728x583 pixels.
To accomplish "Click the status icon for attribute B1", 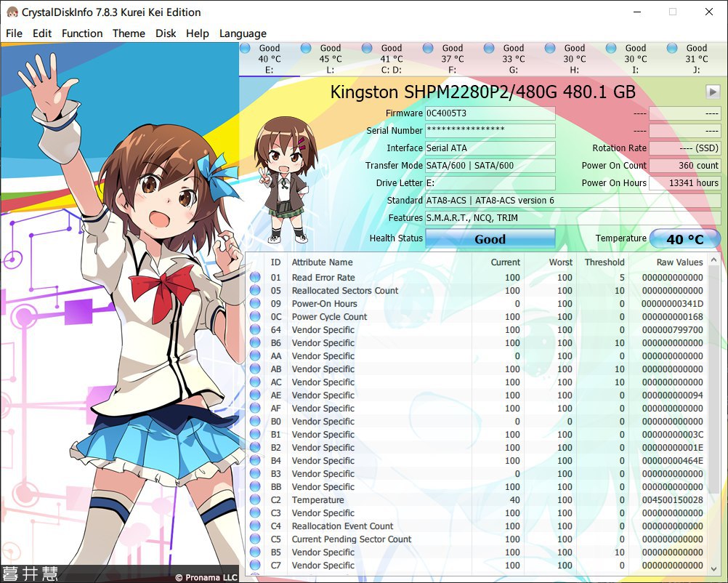I will pyautogui.click(x=255, y=435).
